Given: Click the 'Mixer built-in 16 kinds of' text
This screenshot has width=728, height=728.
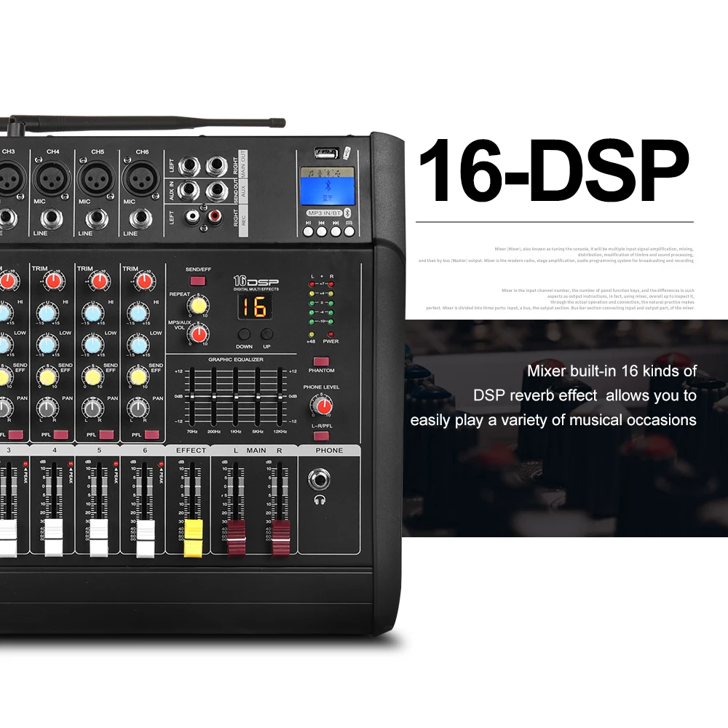Looking at the screenshot, I should 612,371.
